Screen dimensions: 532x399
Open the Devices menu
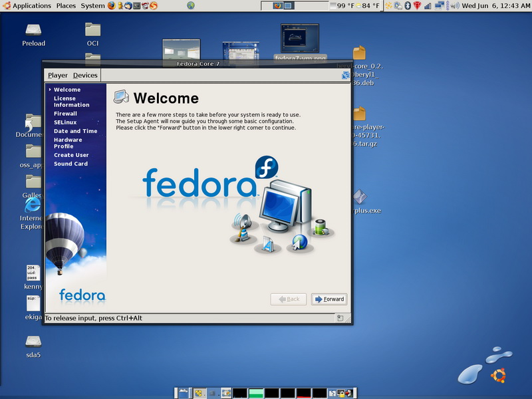coord(85,75)
